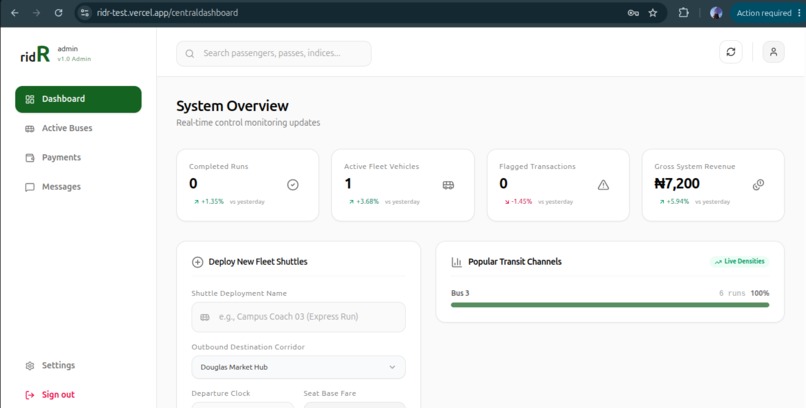Viewport: 806px width, 408px height.
Task: Click the site info icon in the address bar
Action: [85, 13]
